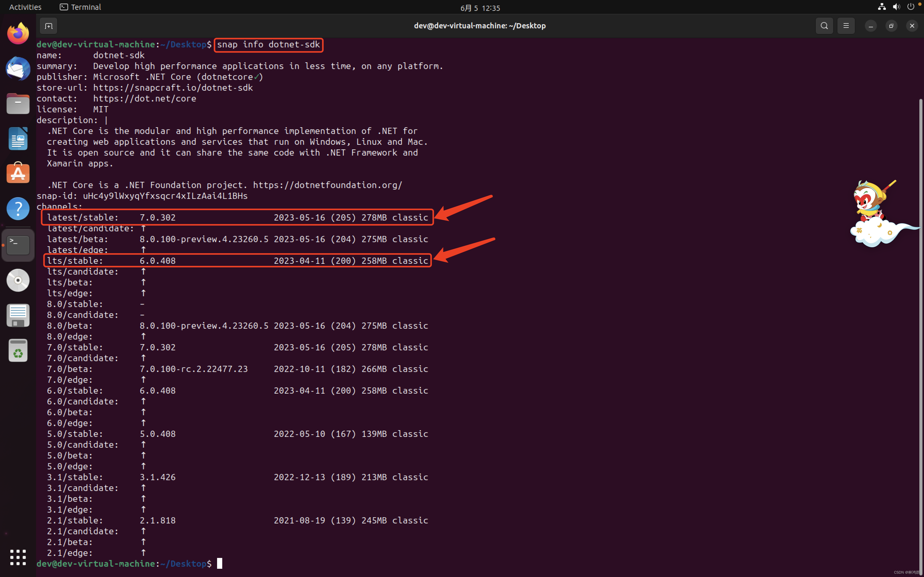Open the terminal hamburger menu
Image resolution: width=924 pixels, height=577 pixels.
click(846, 26)
